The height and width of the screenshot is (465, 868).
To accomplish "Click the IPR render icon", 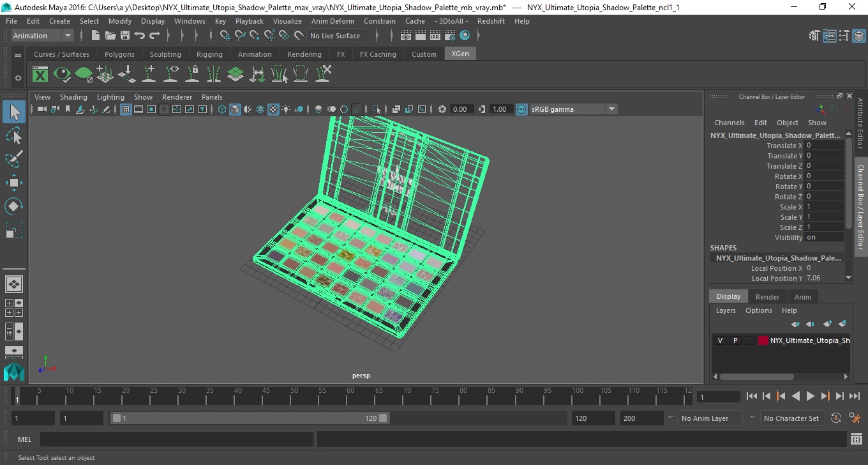I will [x=435, y=36].
